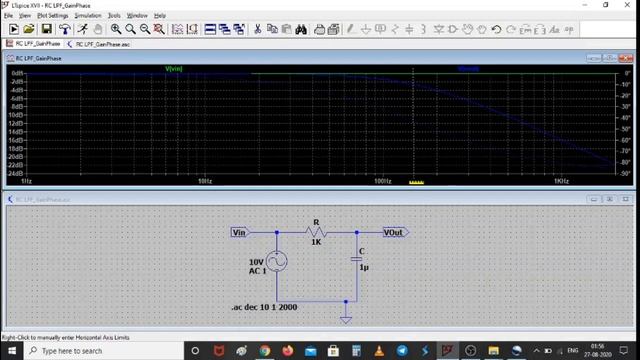
Task: Open the Help menu
Action: (x=160, y=16)
